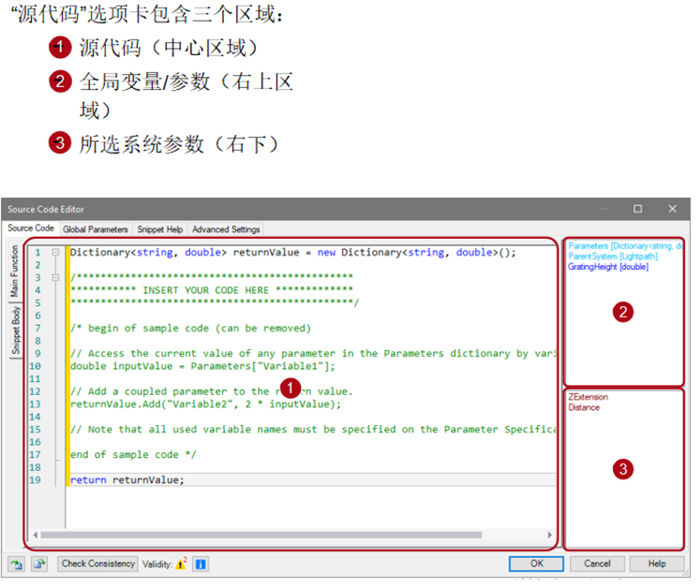Click the Cancel button
Screen dimensions: 700x588
pyautogui.click(x=597, y=565)
